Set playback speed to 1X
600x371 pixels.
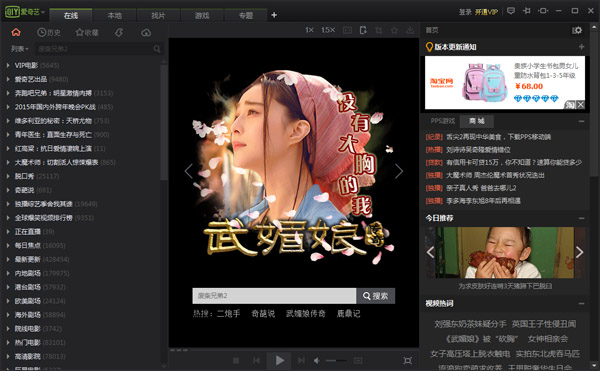(309, 30)
